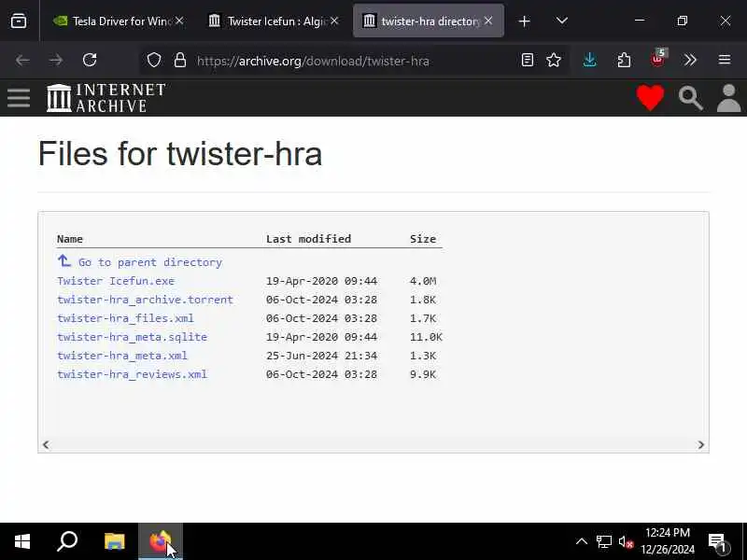
Task: View site security padlock info
Action: [179, 61]
